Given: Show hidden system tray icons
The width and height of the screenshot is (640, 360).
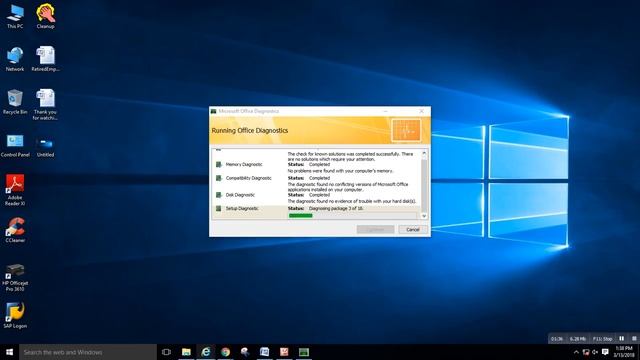Looking at the screenshot, I should (x=576, y=352).
